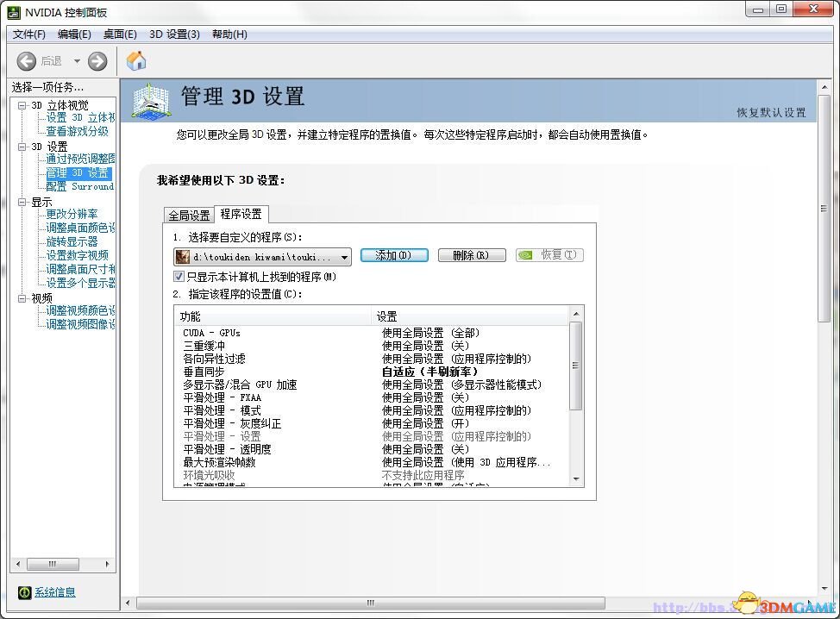Click the forward arrow navigation icon

[97, 61]
